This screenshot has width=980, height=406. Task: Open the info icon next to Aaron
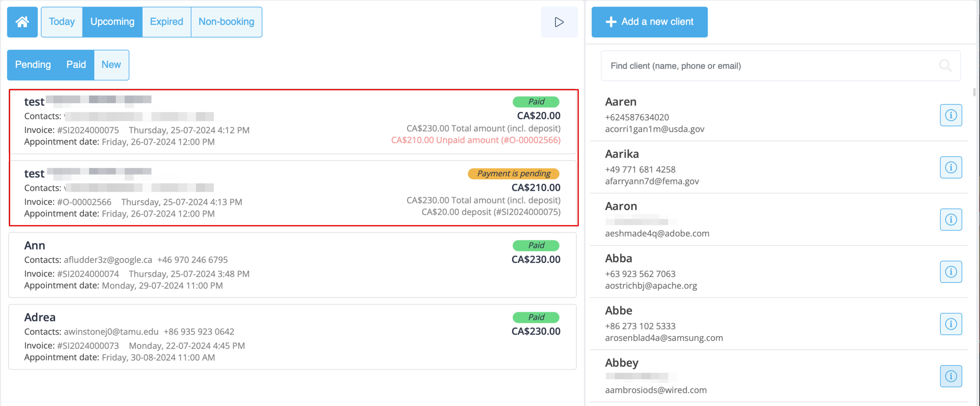tap(951, 220)
